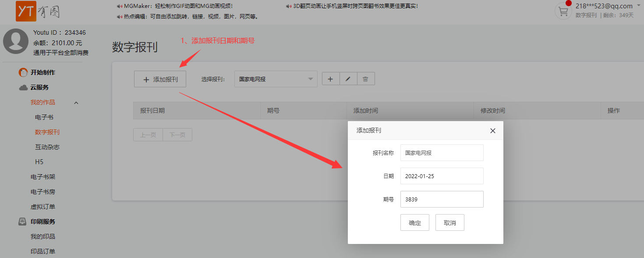The image size is (644, 258).
Task: Click the 添加报刊 button
Action: [x=160, y=79]
